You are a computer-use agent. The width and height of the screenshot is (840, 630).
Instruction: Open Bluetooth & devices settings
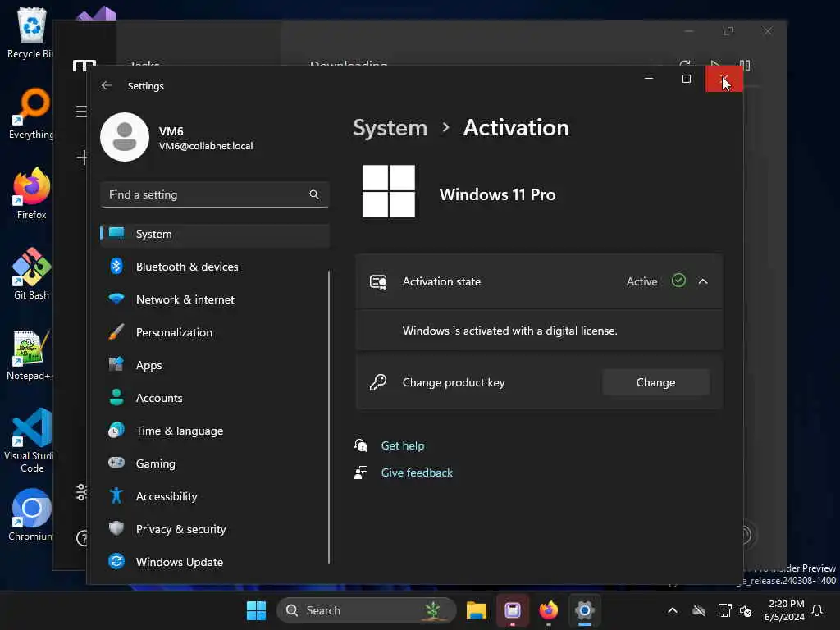pyautogui.click(x=214, y=267)
